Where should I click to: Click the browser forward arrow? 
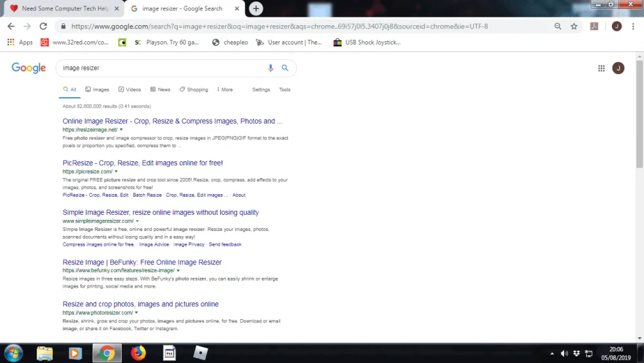coord(27,26)
